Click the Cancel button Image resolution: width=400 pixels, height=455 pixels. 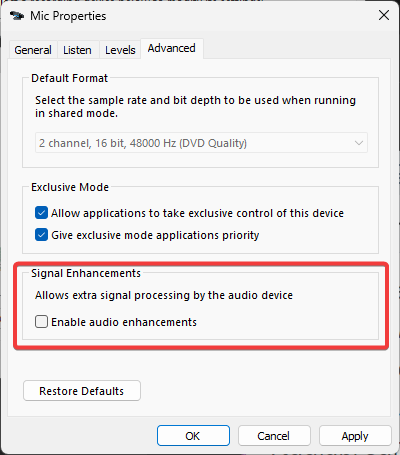[x=274, y=436]
